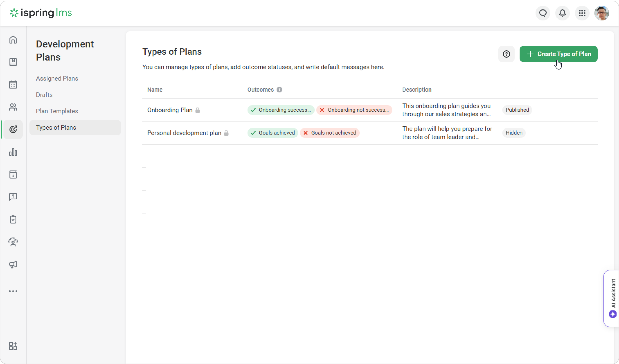Open the user avatar profile menu
Viewport: 619px width, 364px height.
(602, 13)
